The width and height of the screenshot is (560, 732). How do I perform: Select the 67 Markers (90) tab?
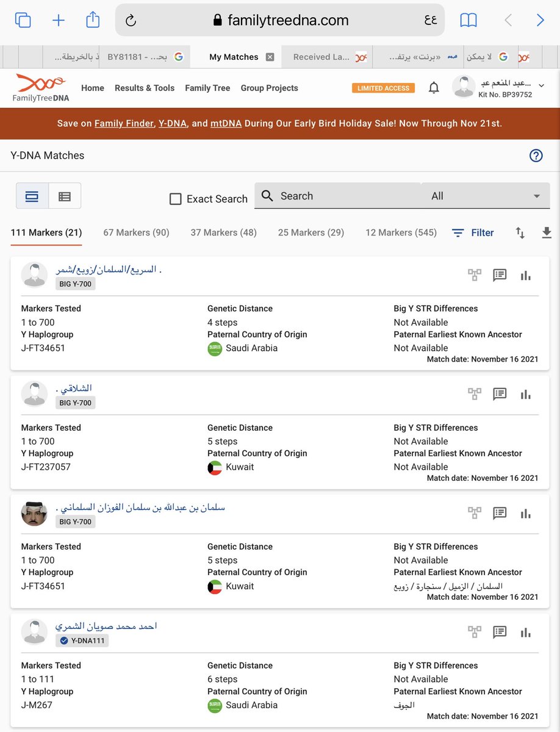click(136, 232)
